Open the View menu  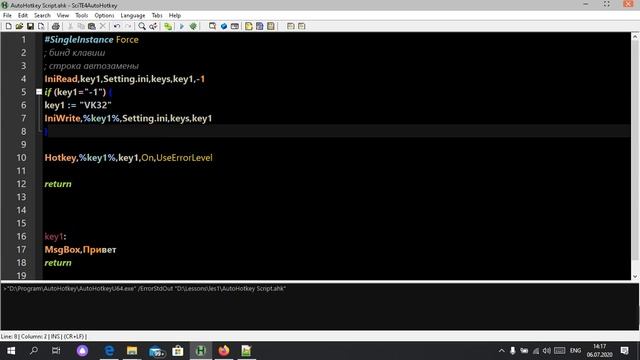point(62,15)
